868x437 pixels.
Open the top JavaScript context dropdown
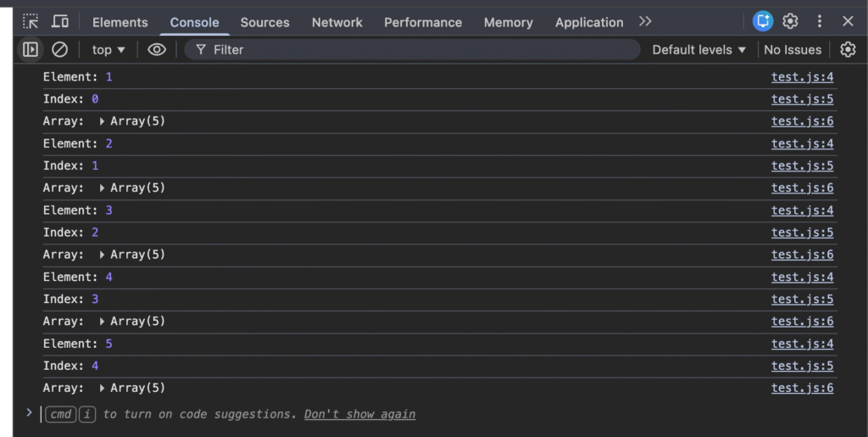[108, 50]
